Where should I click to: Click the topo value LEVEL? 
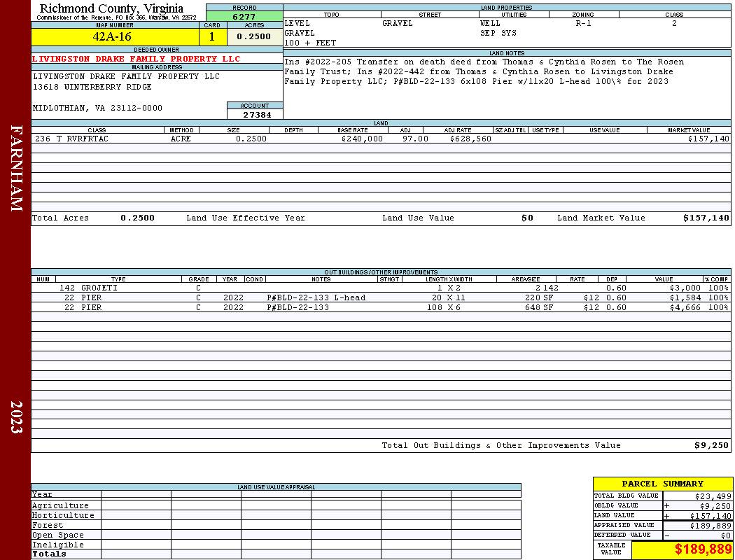point(297,23)
